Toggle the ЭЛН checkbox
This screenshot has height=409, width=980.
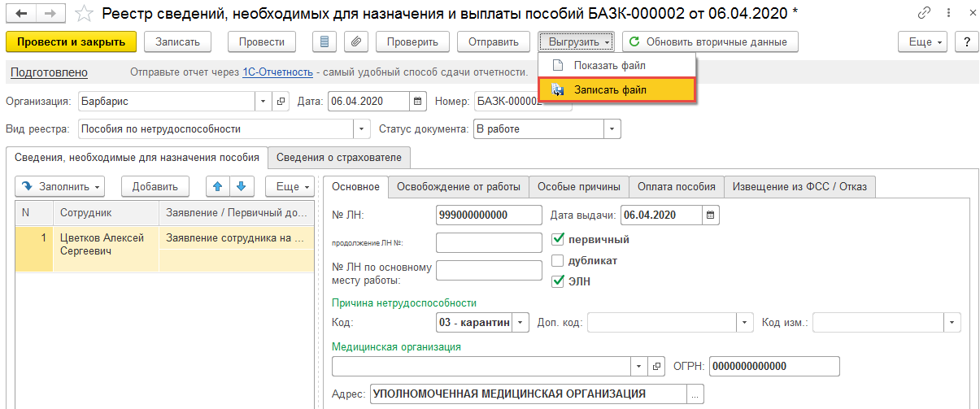click(558, 281)
